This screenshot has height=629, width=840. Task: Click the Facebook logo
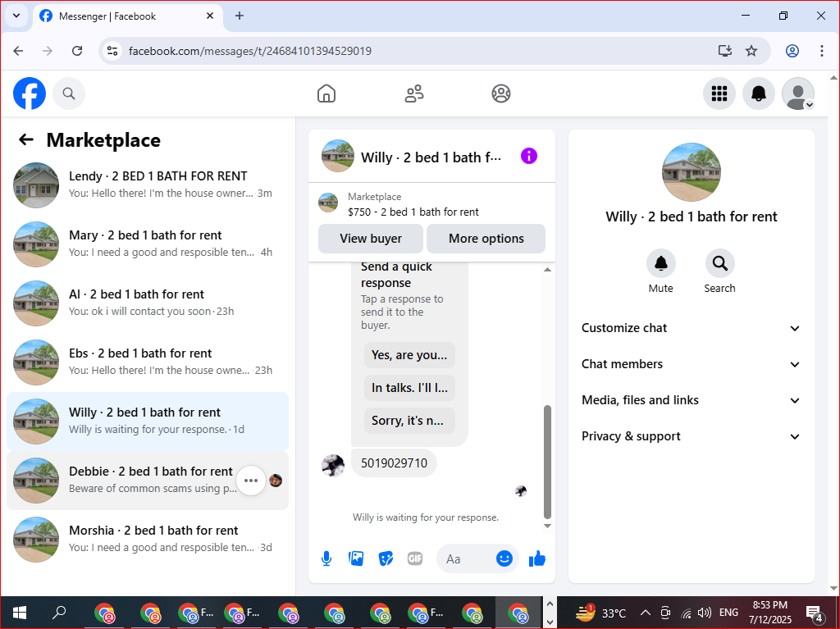[30, 93]
